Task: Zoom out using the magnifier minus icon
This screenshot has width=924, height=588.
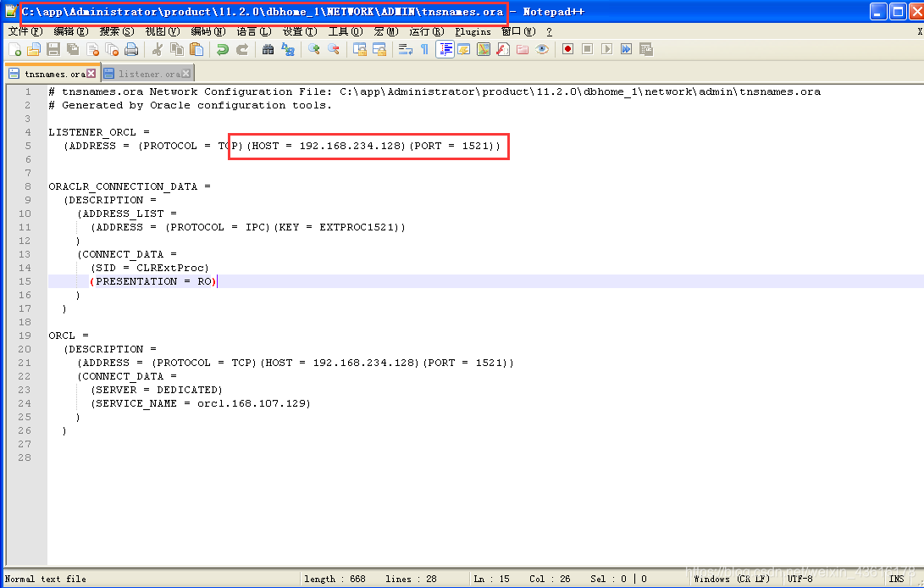Action: click(x=333, y=49)
